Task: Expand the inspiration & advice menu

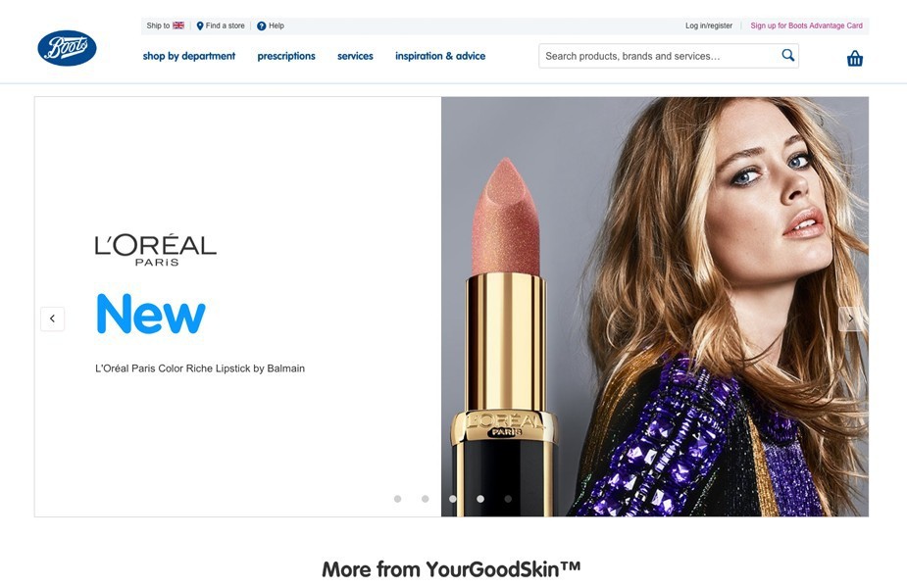Action: click(440, 56)
